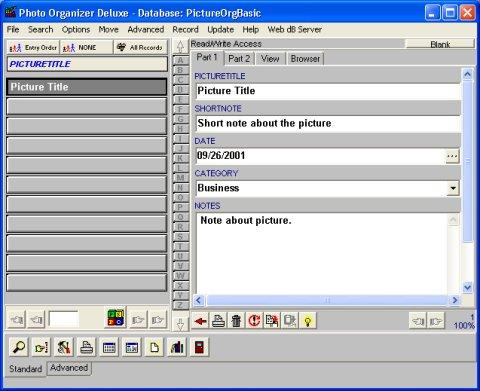
Task: Click the up arrow above the alphabet index
Action: [x=180, y=47]
